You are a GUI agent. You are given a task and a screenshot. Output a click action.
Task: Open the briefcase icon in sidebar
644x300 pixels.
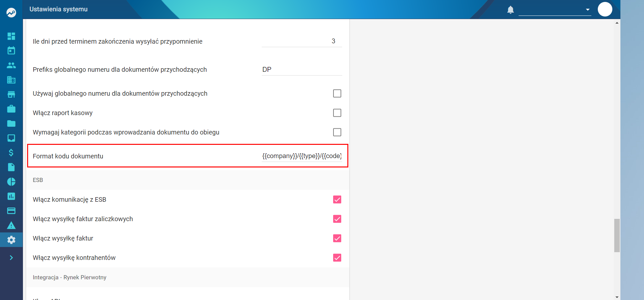11,109
